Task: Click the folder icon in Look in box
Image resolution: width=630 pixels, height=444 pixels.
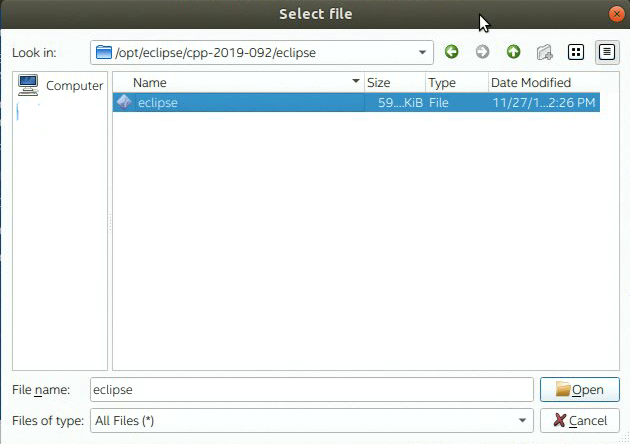Action: pos(104,52)
